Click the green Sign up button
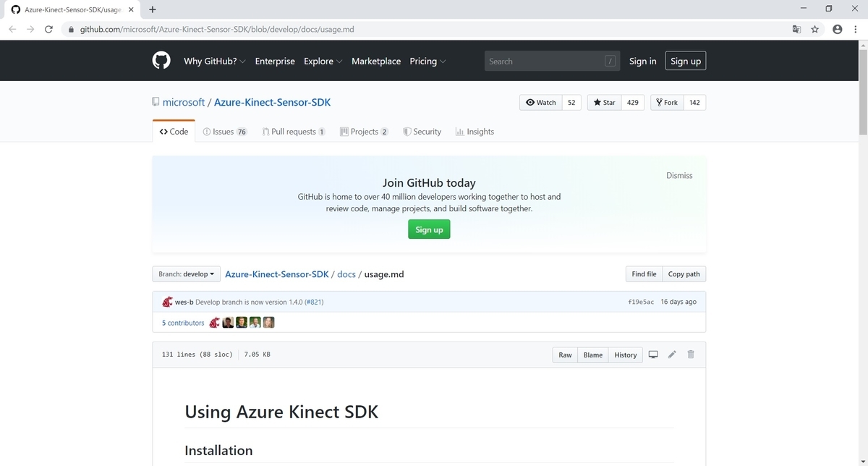 pyautogui.click(x=429, y=229)
